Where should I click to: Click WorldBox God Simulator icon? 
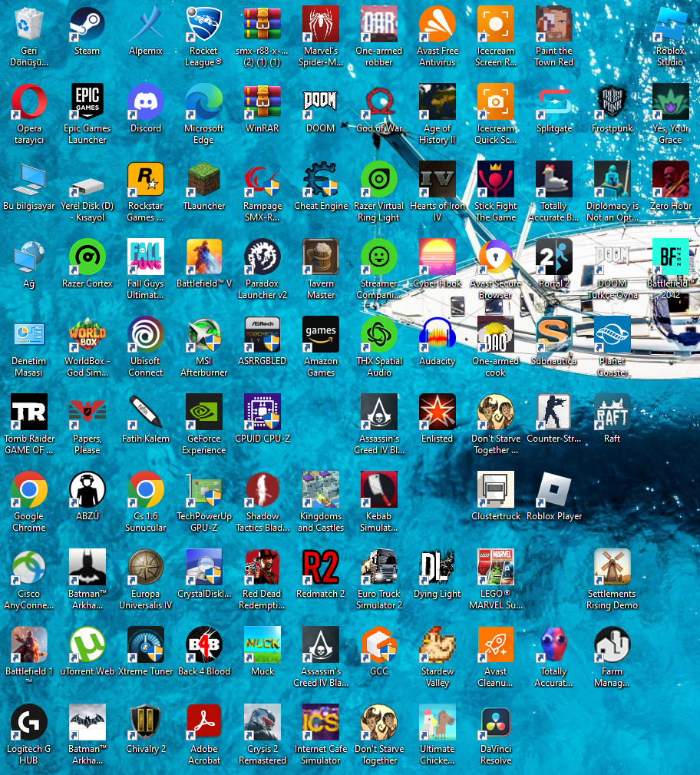(87, 335)
